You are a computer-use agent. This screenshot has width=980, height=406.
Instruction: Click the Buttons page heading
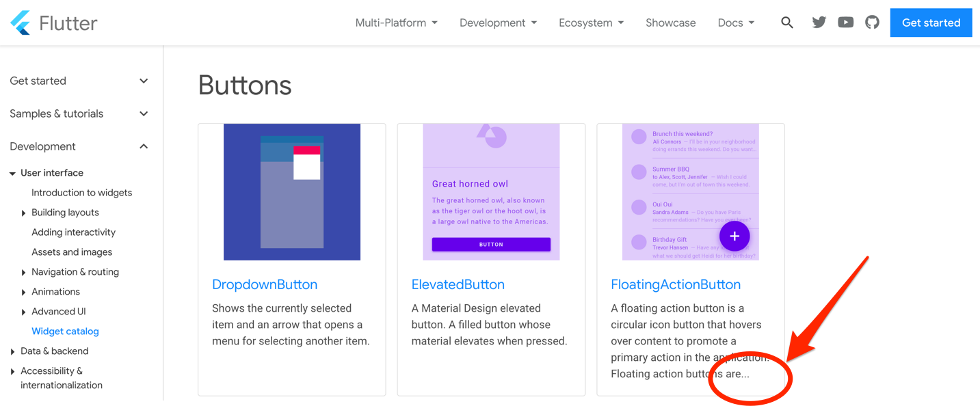245,85
